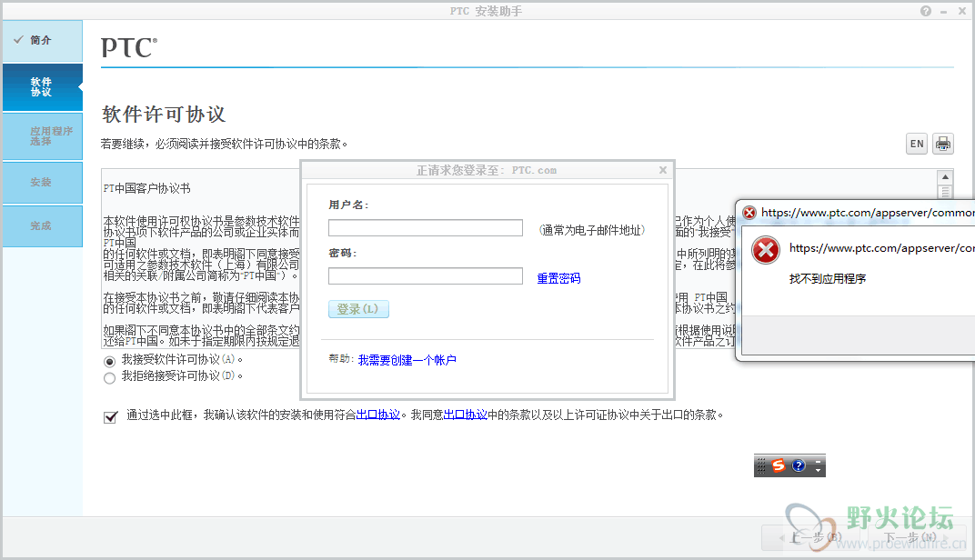Screen dimensions: 975x560
Task: Click the 下一步 (N) next button
Action: coord(918,537)
